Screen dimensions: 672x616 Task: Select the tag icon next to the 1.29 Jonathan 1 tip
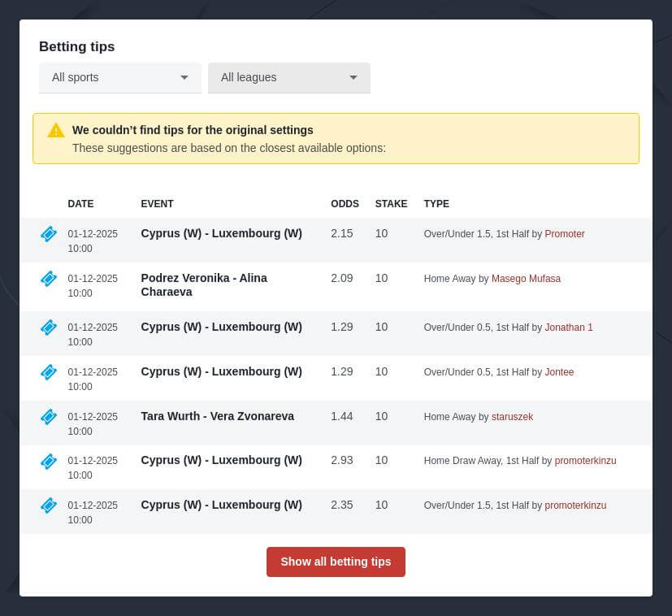[49, 327]
